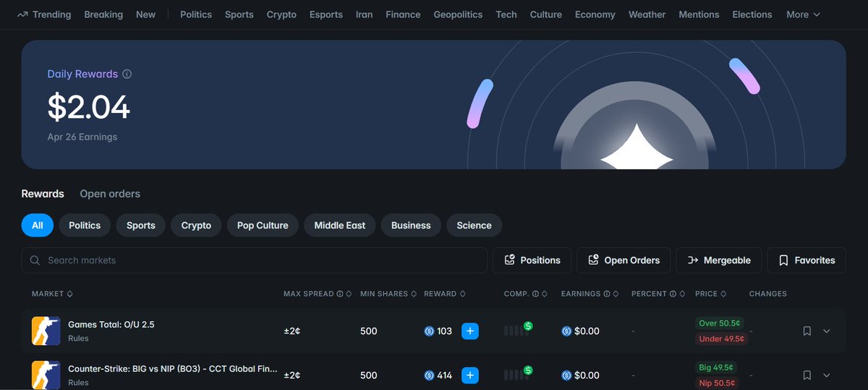Bookmark the BIG vs NIP market
Image resolution: width=868 pixels, height=390 pixels.
click(x=807, y=375)
